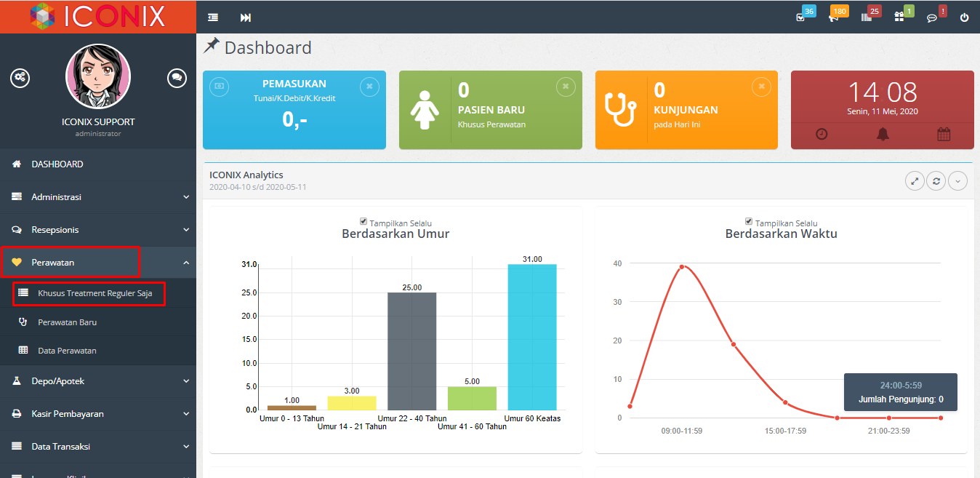This screenshot has height=478, width=980.
Task: Toggle Tampilkan Selalu for Berdasarkan Waktu
Action: (749, 222)
